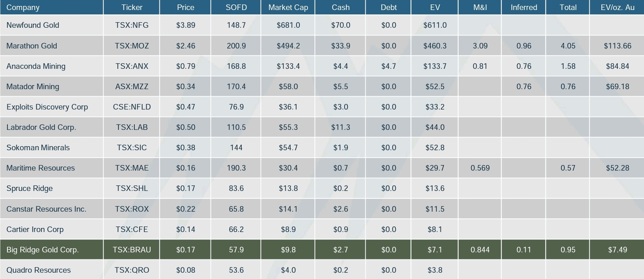The image size is (644, 279).
Task: Select the Market Cap column header
Action: pos(288,7)
